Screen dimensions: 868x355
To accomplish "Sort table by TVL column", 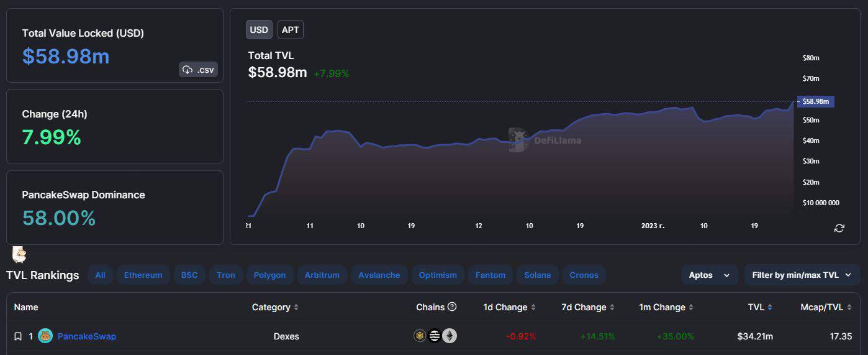I will point(760,307).
